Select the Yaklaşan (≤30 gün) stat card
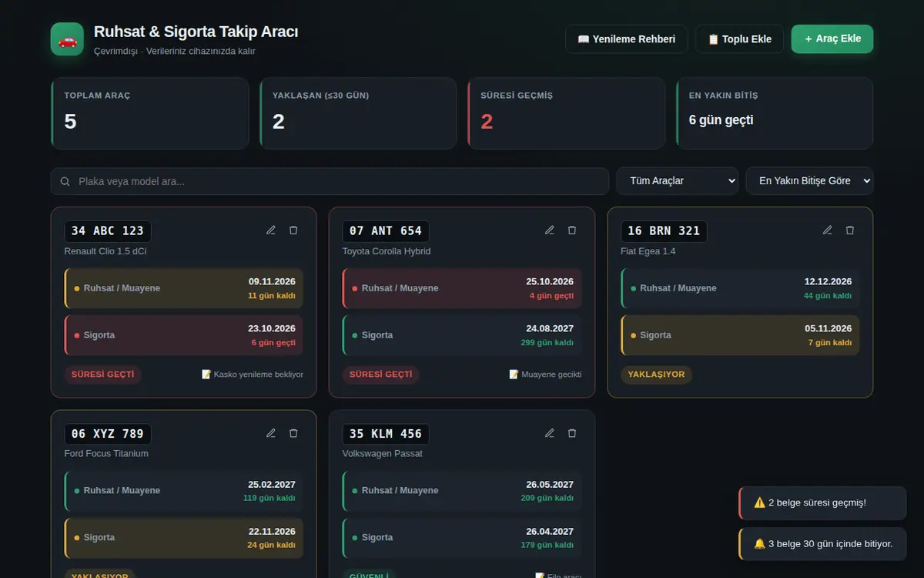This screenshot has width=924, height=578. [358, 113]
